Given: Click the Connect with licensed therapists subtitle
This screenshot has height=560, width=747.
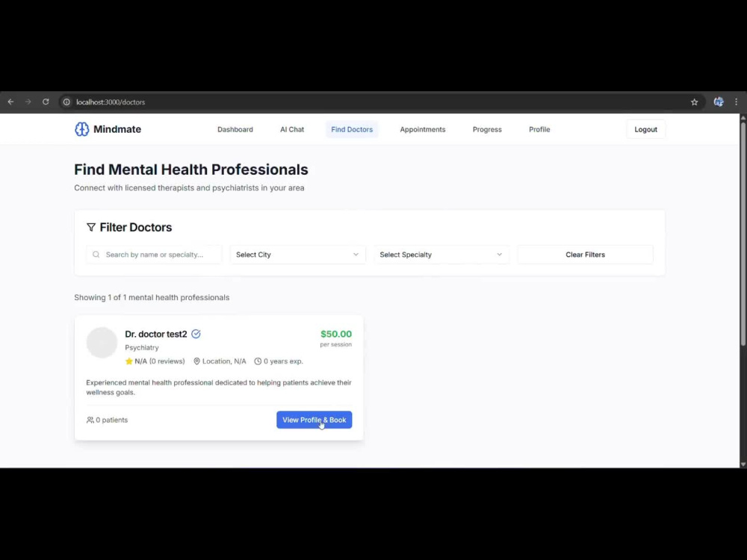Looking at the screenshot, I should click(x=189, y=187).
